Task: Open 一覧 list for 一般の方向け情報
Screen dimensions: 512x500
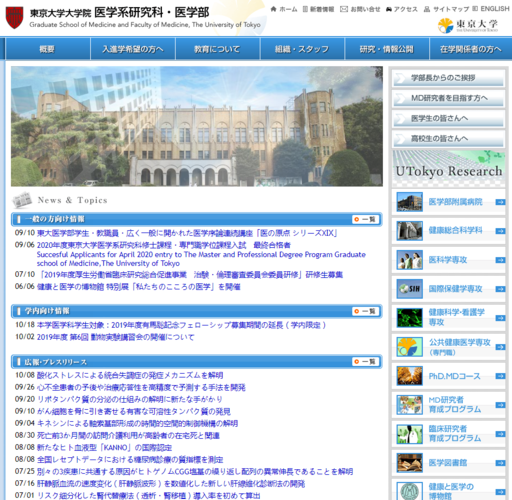Action: [366, 219]
